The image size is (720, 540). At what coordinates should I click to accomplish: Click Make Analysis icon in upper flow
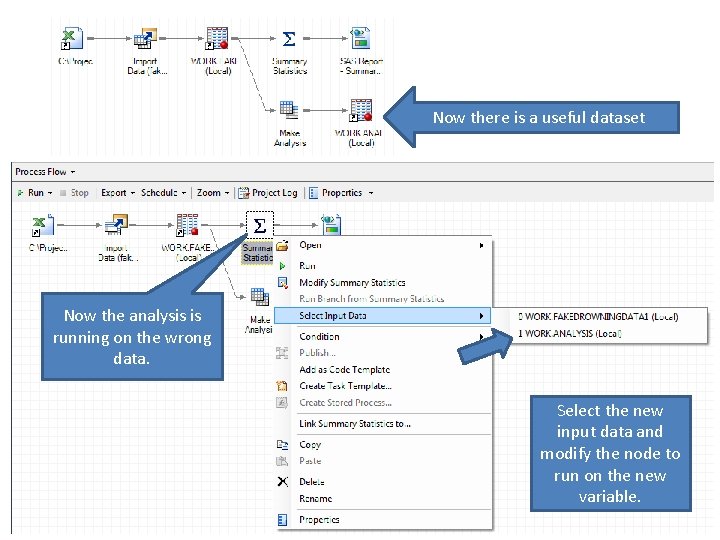[x=289, y=110]
